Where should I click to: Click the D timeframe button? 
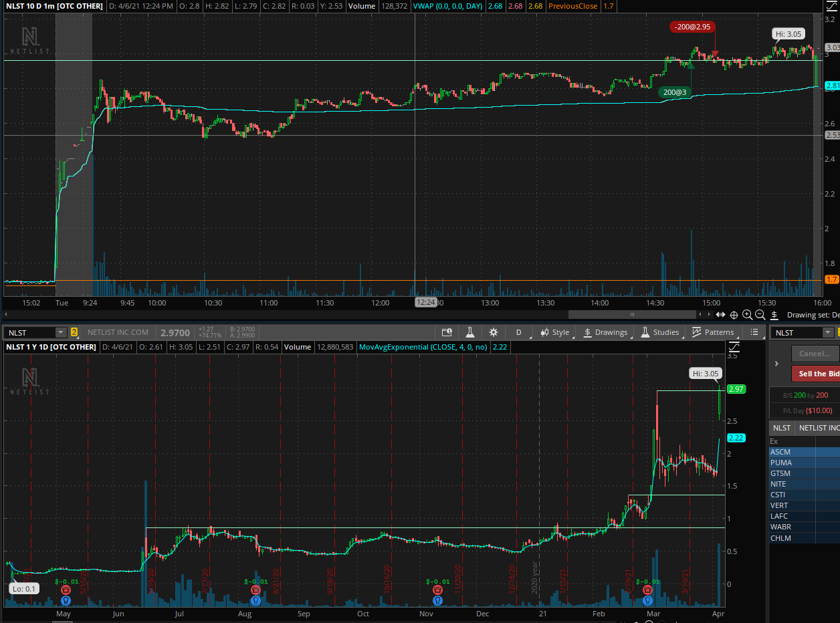[x=518, y=332]
